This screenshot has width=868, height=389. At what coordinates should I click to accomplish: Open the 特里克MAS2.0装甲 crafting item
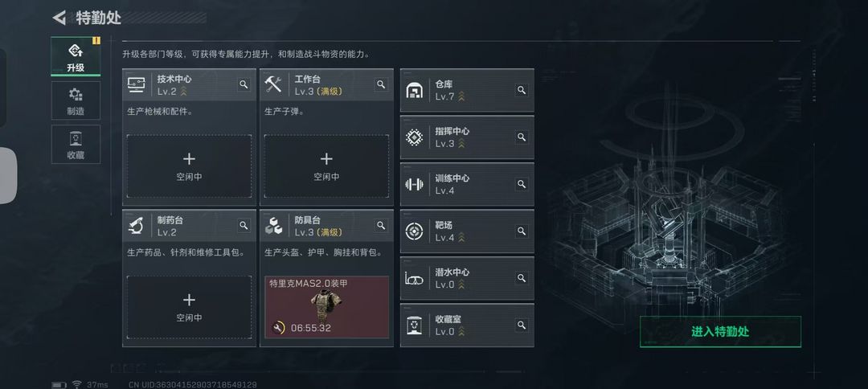[326, 307]
